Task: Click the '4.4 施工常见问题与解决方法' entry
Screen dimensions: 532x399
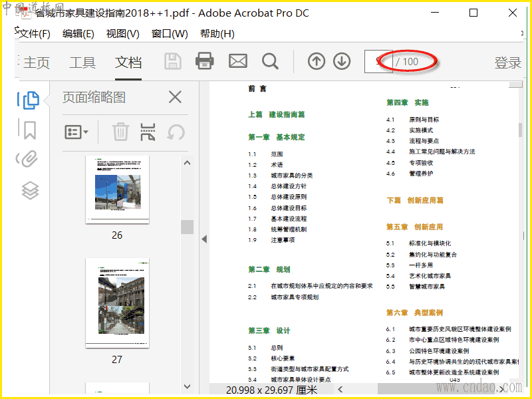Action: [x=430, y=152]
